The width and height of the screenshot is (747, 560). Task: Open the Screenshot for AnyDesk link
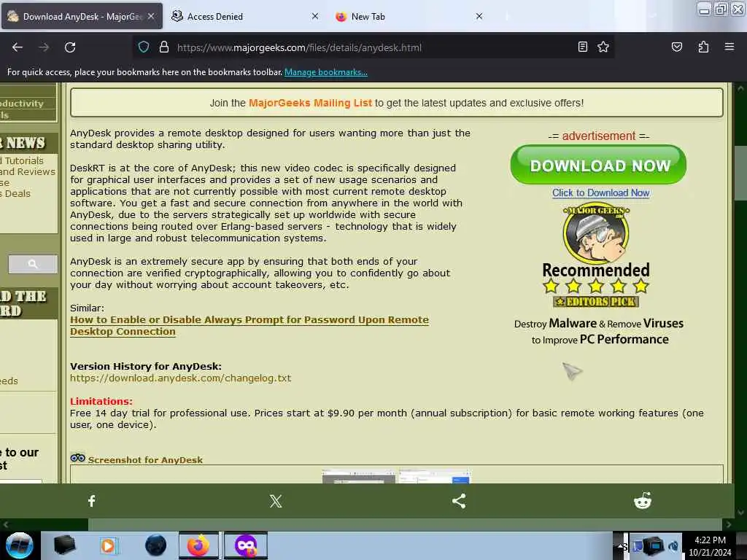click(145, 460)
